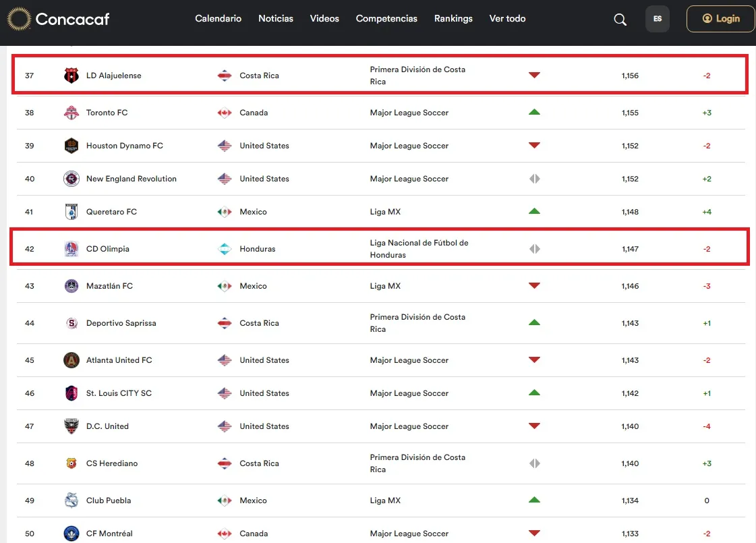Click the Mexico flag beside Queretaro FC
Viewport: 756px width, 543px height.
[225, 211]
